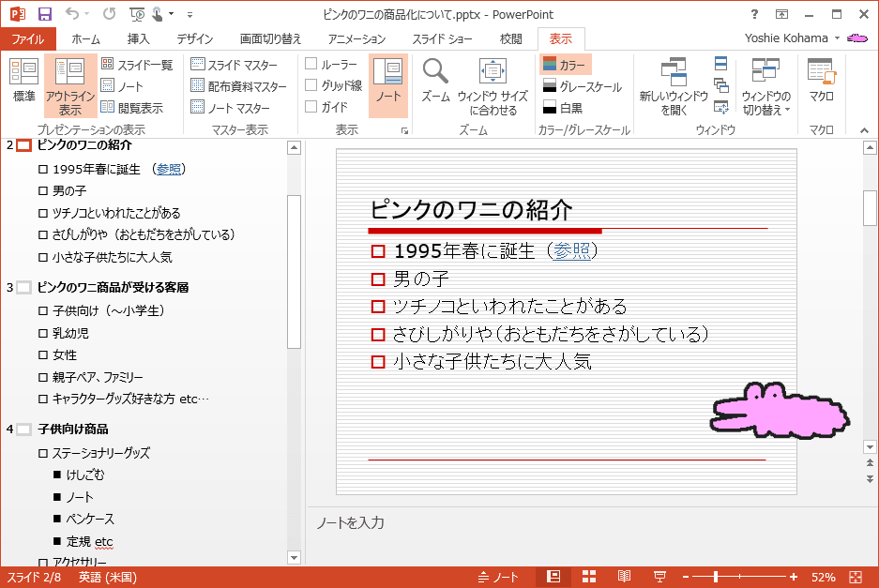Switch to 閲覧表示 reading view

pos(132,108)
